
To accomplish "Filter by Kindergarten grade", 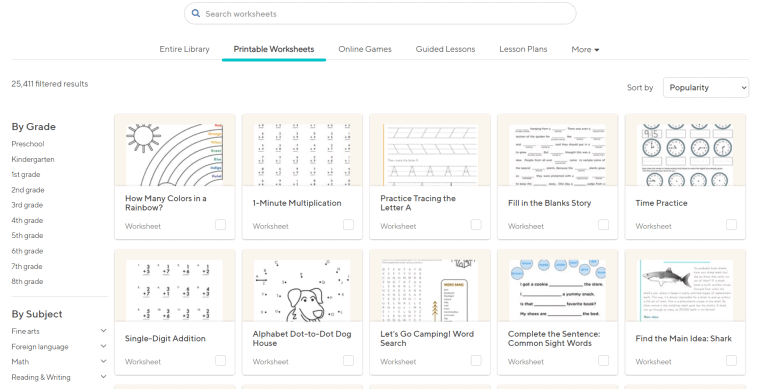I will (33, 159).
